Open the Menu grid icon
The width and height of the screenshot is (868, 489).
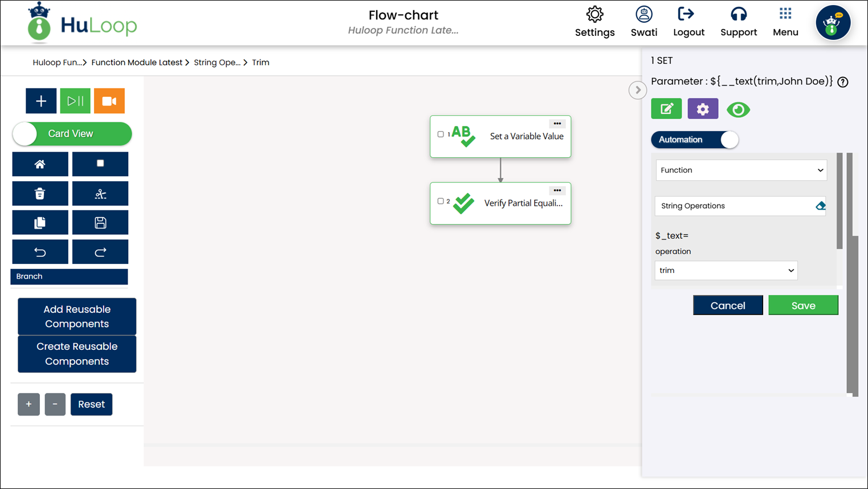click(785, 14)
